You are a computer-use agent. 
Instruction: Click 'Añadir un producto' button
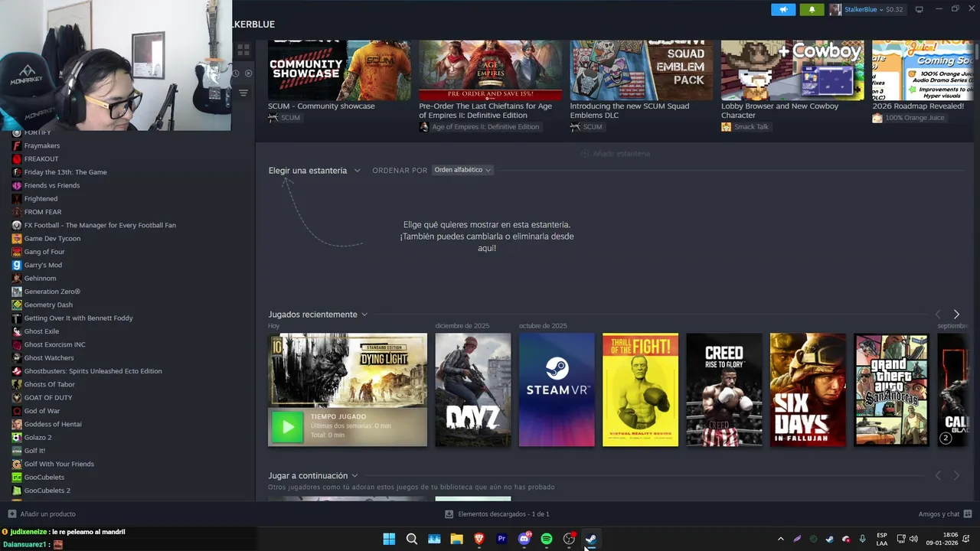tap(41, 514)
